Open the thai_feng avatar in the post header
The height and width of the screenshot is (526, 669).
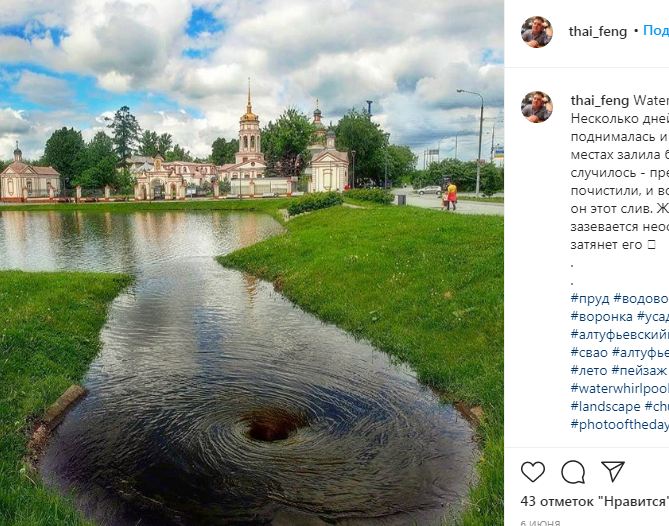[x=537, y=32]
